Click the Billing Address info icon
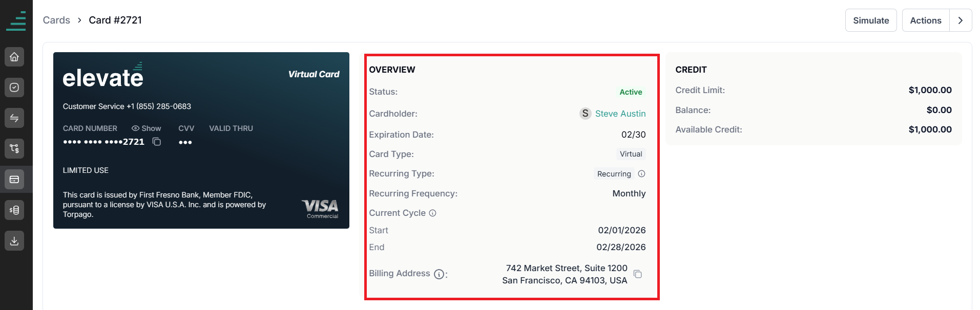This screenshot has height=310, width=980. 439,274
